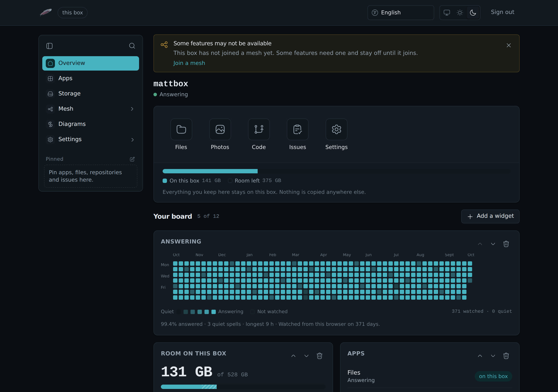
Task: Delete the Apps widget
Action: 506,356
